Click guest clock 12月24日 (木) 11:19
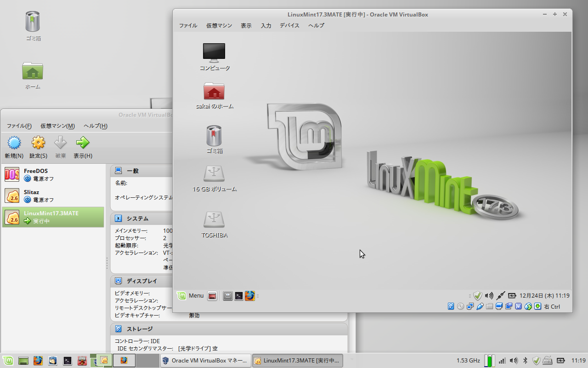 [x=544, y=296]
